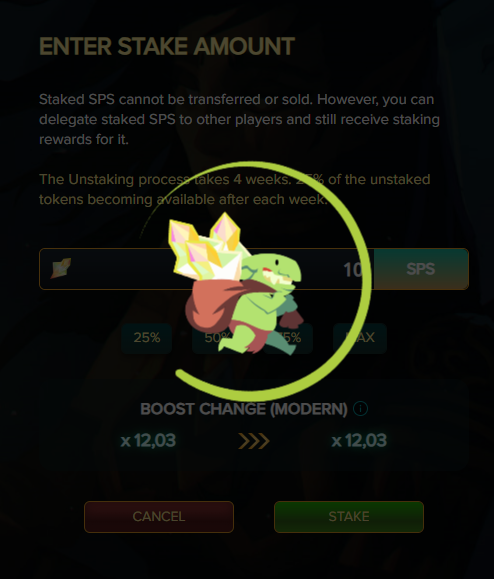Dismiss dialog with the CANCEL button

tap(159, 517)
